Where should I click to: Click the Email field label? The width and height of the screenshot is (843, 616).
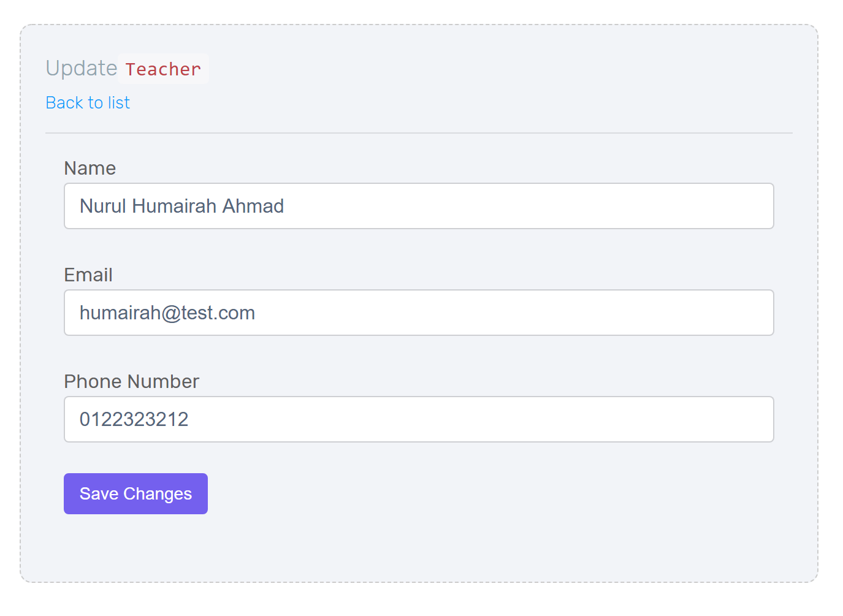[x=88, y=275]
